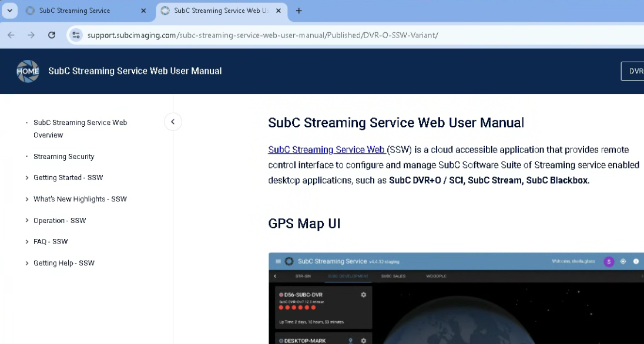Expand the What's New Highlights - SSW section
This screenshot has height=344, width=644.
tap(27, 199)
